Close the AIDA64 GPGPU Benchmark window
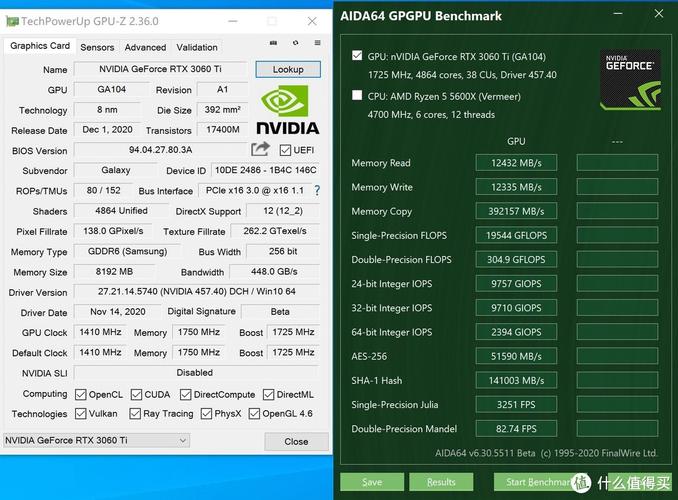 pos(659,14)
